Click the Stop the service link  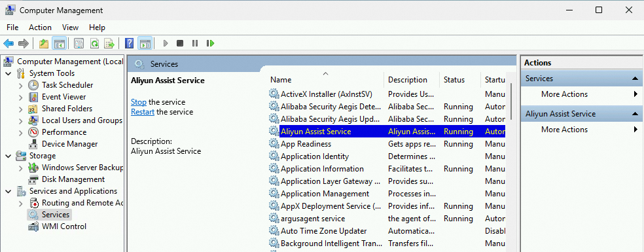tap(138, 102)
